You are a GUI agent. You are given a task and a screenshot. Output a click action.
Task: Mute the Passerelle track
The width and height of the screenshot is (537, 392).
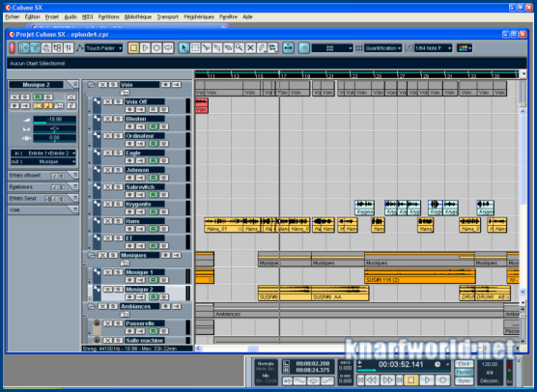point(108,323)
